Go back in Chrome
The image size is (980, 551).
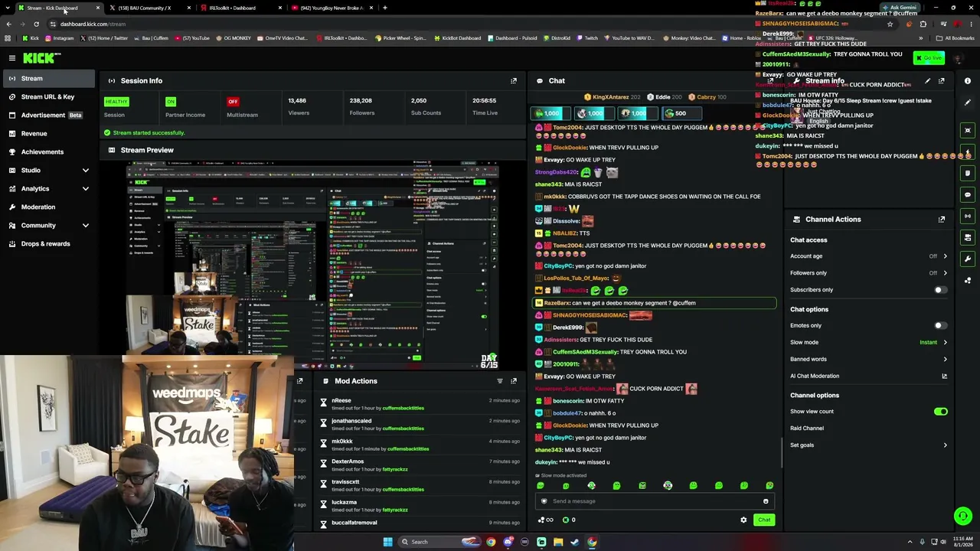[x=8, y=24]
